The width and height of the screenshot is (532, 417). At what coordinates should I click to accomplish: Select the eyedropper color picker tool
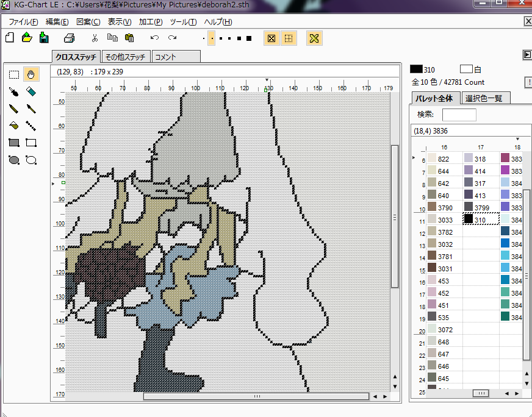tap(13, 91)
